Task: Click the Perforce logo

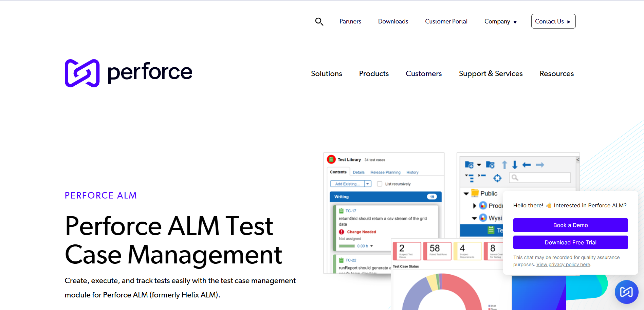Action: pos(128,73)
